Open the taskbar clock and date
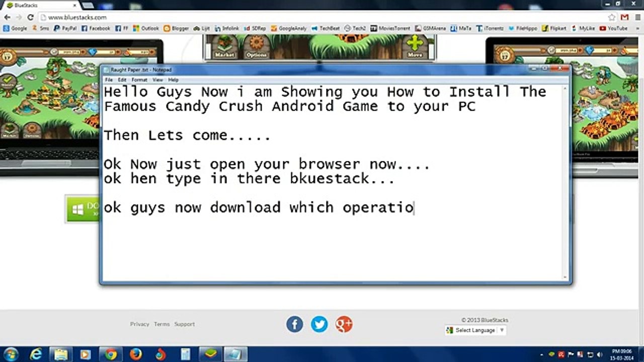Image resolution: width=644 pixels, height=362 pixels. point(622,354)
